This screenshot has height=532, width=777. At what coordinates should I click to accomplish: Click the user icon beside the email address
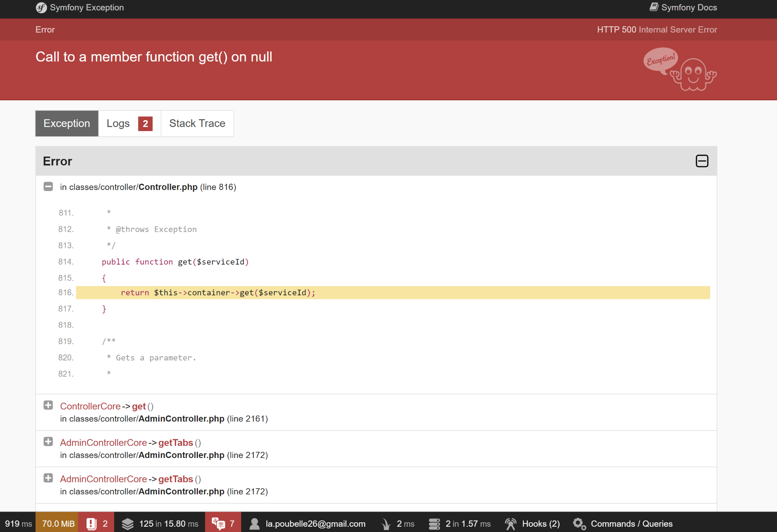click(x=255, y=524)
